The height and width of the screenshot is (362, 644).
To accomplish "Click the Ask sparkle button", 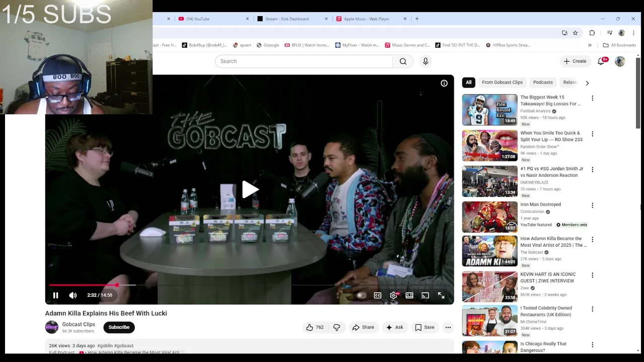I will click(x=394, y=327).
